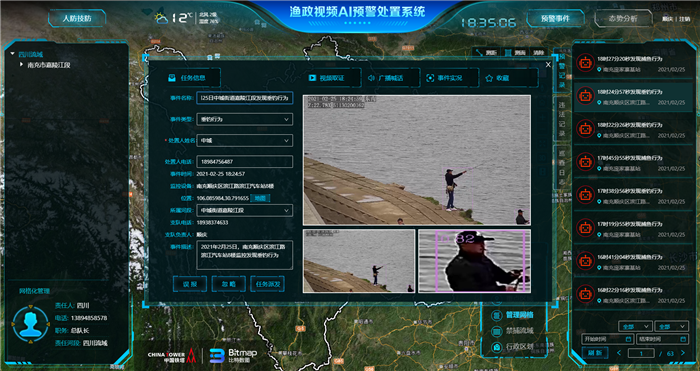Open the 事件类型 dropdown

coord(245,119)
